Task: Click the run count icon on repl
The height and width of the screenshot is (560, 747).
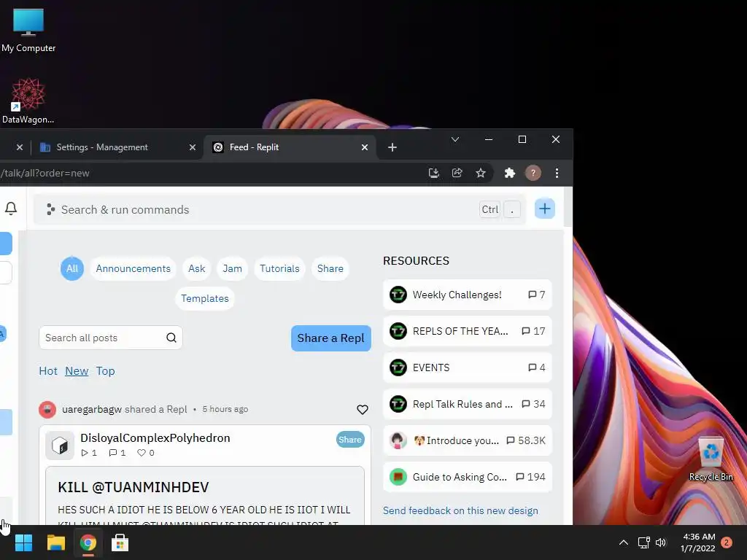Action: point(85,453)
